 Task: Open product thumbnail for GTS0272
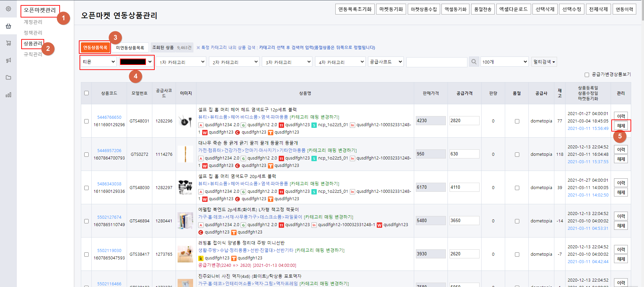pos(185,154)
